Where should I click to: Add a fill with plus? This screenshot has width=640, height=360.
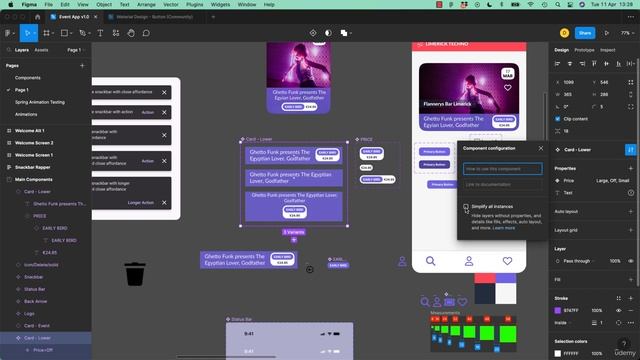(631, 280)
